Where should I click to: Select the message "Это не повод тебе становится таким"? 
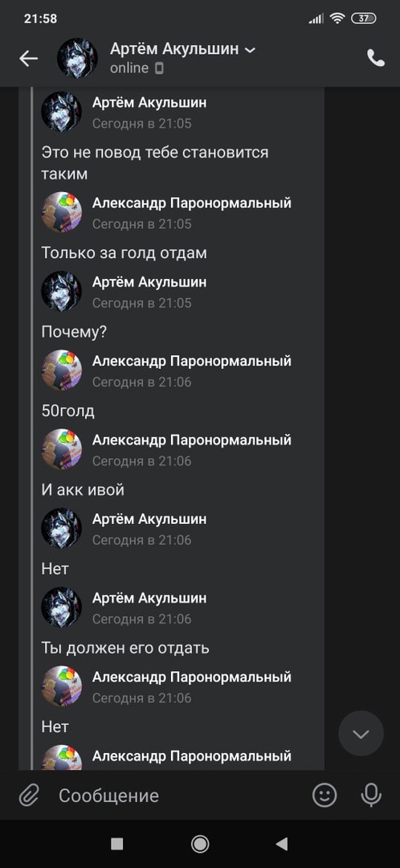pos(155,162)
